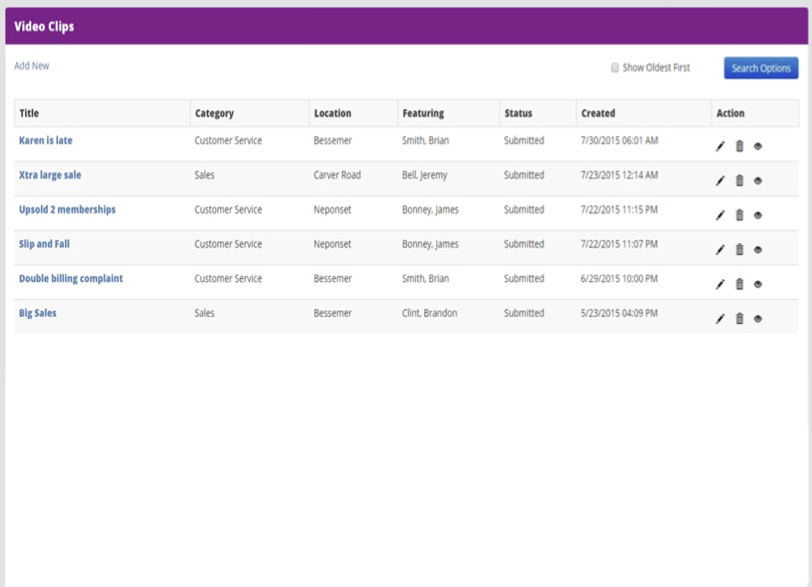Sort by the Created column header
The height and width of the screenshot is (587, 812).
(598, 113)
